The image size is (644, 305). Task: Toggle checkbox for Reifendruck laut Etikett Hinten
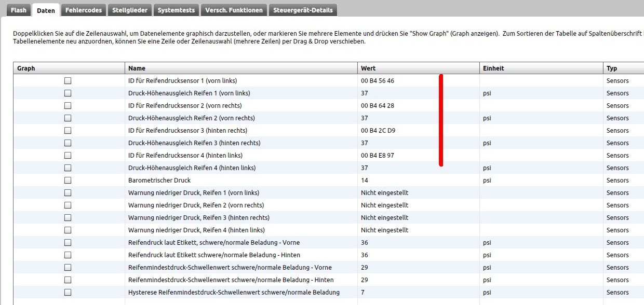[68, 255]
